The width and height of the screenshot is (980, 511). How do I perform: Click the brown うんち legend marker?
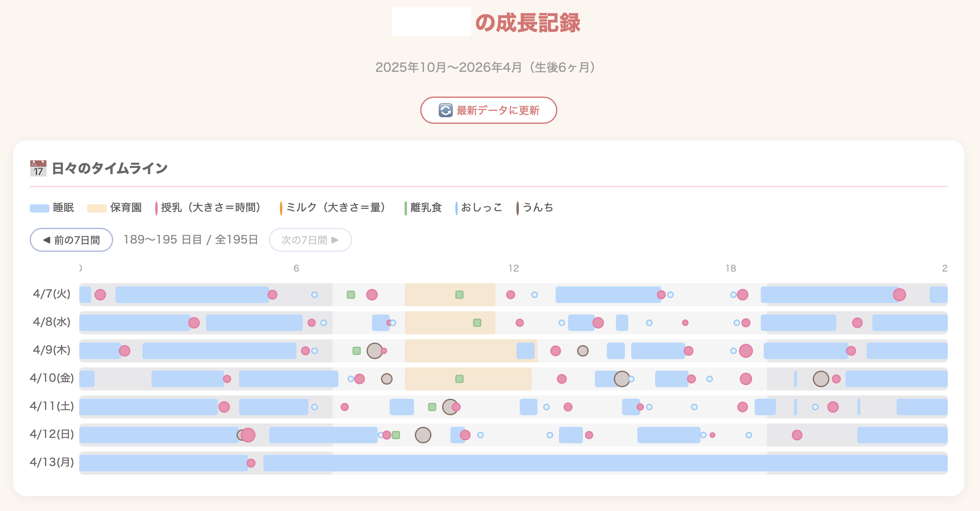(518, 208)
